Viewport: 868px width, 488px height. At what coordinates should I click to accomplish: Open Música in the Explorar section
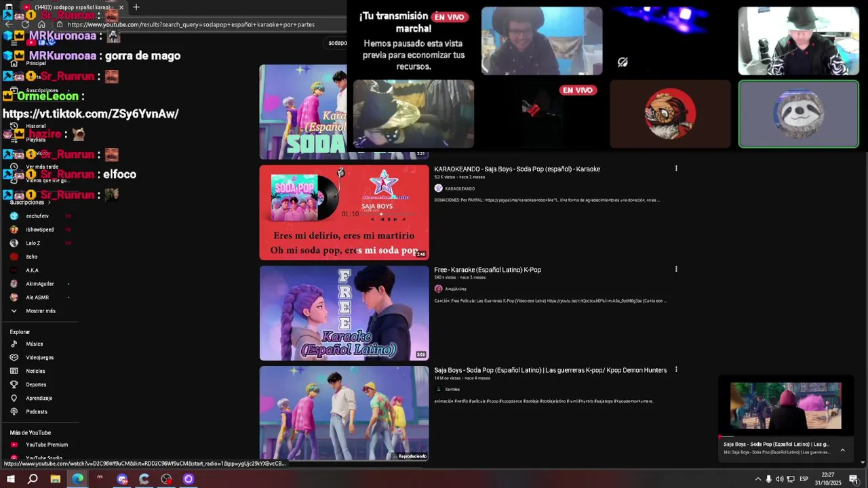tap(34, 344)
